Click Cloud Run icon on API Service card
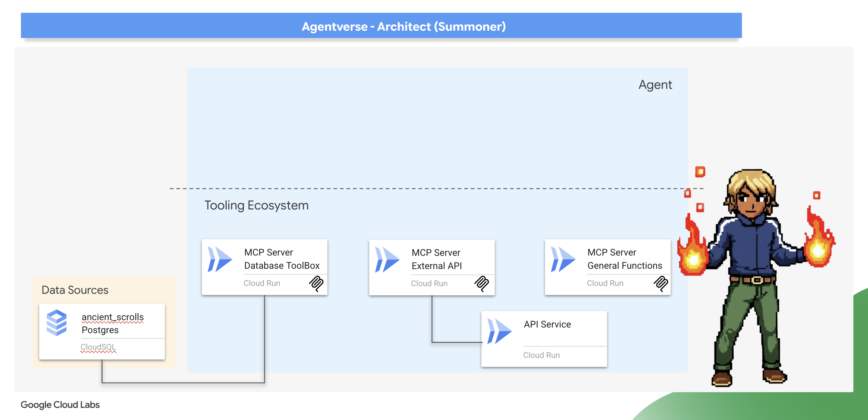 499,331
